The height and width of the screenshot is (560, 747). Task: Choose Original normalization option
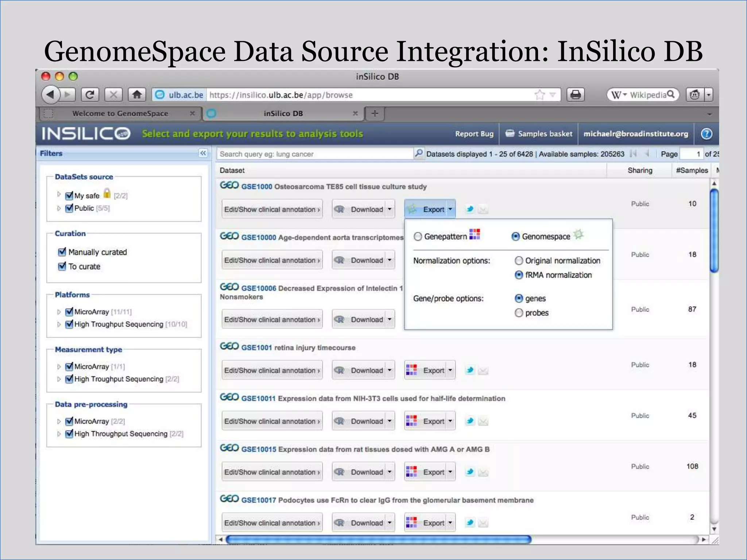tap(519, 261)
